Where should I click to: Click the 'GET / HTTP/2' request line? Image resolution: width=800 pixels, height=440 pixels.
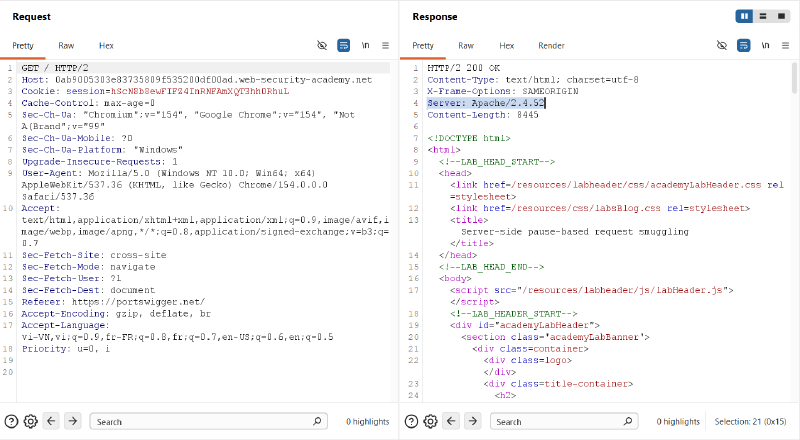tap(55, 68)
